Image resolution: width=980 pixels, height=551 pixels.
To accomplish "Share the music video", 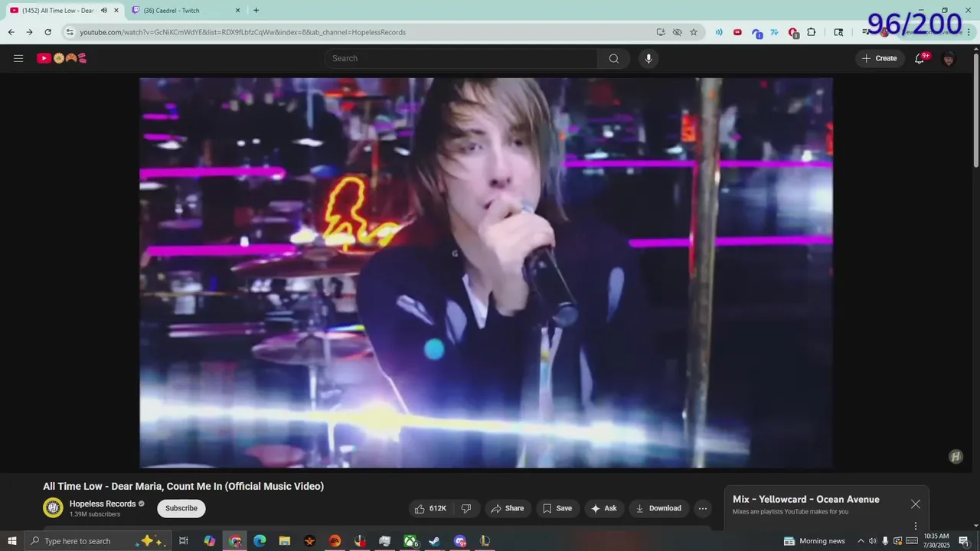I will pyautogui.click(x=508, y=508).
